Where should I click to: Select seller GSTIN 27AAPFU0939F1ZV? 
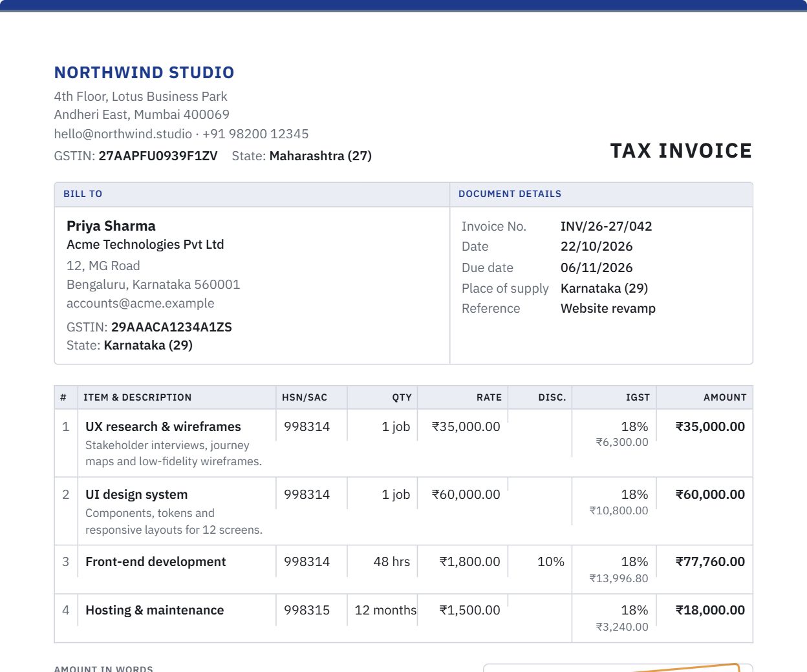(158, 156)
